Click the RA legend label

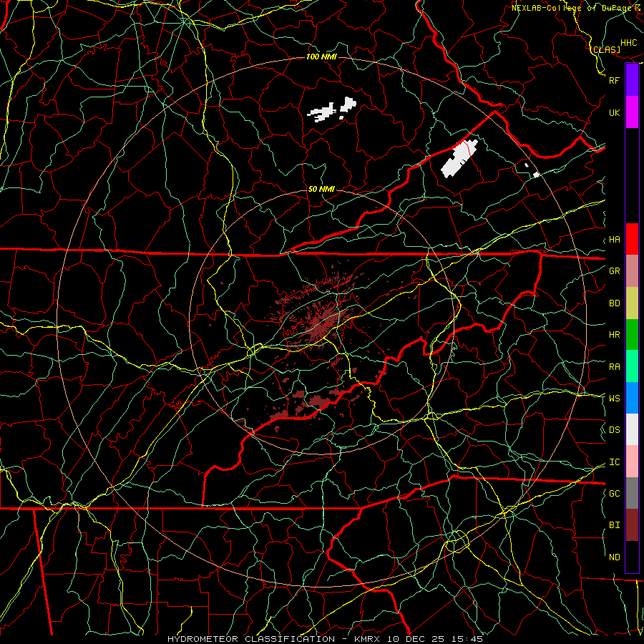point(615,367)
